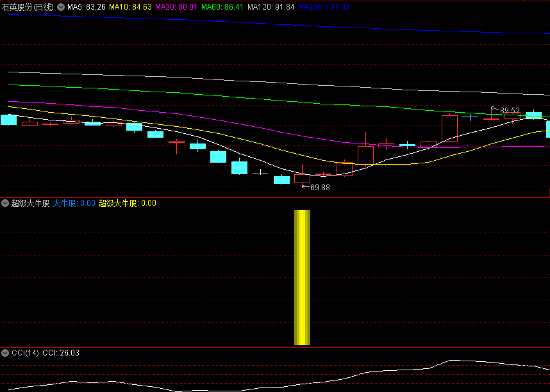
Task: Open dropdown next to 石英股份(日线) title
Action: coord(61,7)
